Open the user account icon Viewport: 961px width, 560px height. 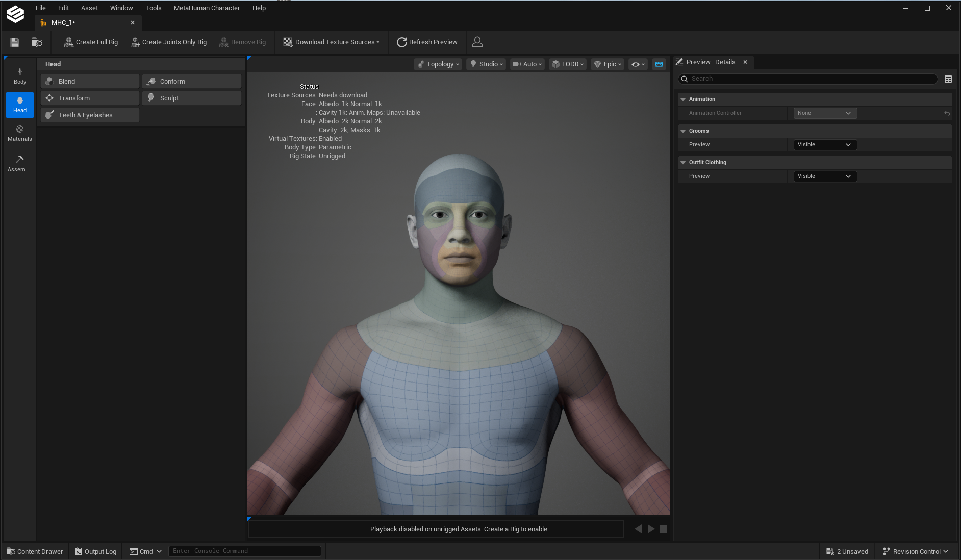pos(477,42)
